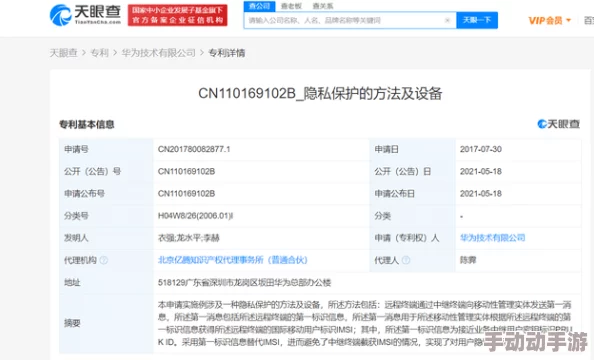594x360 pixels.
Task: Open 华为技术有限公司 breadcrumb link
Action: (x=158, y=53)
